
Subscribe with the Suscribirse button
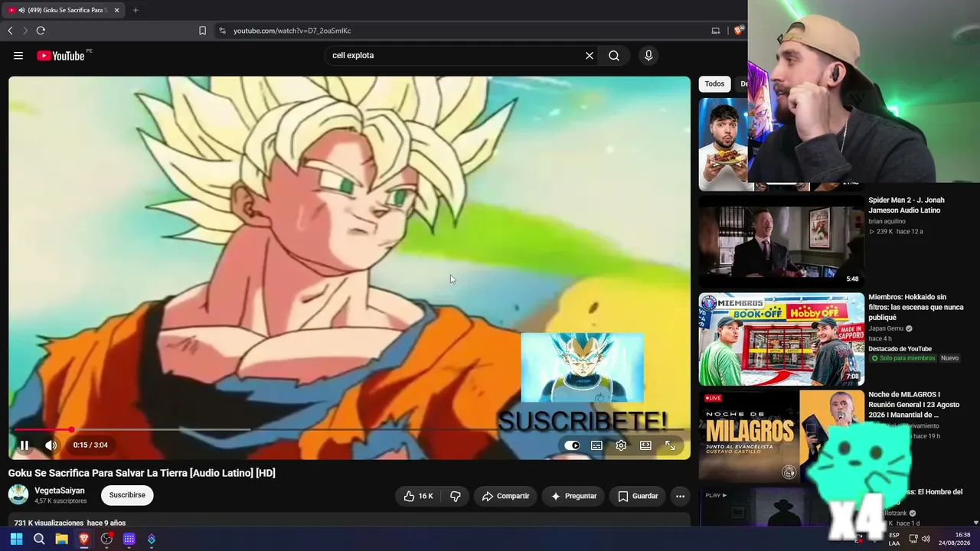(127, 495)
